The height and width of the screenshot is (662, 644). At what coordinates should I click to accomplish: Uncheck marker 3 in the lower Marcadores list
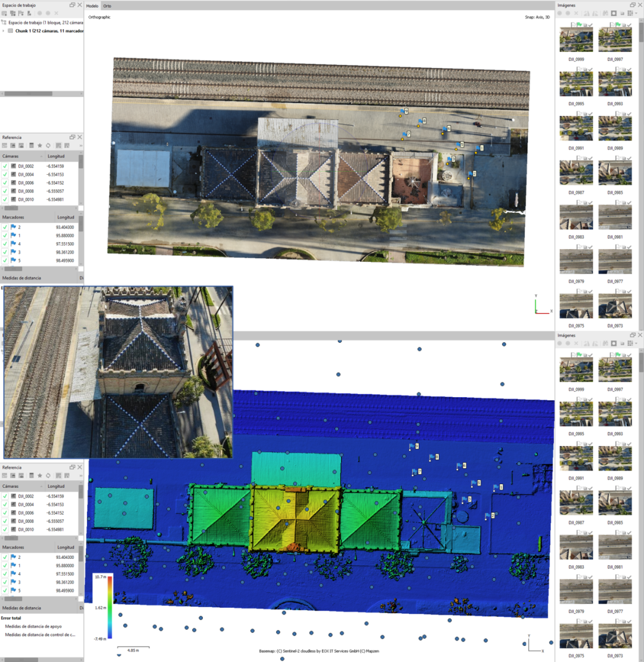point(5,582)
